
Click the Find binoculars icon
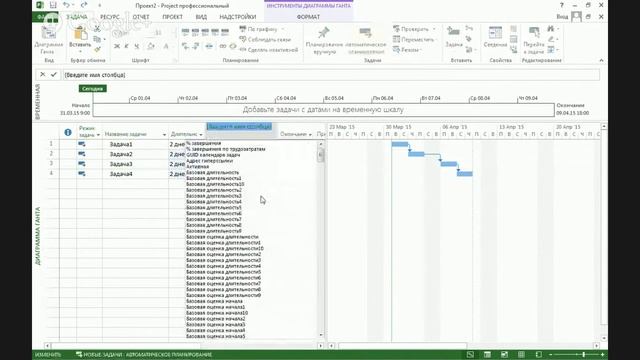[551, 29]
